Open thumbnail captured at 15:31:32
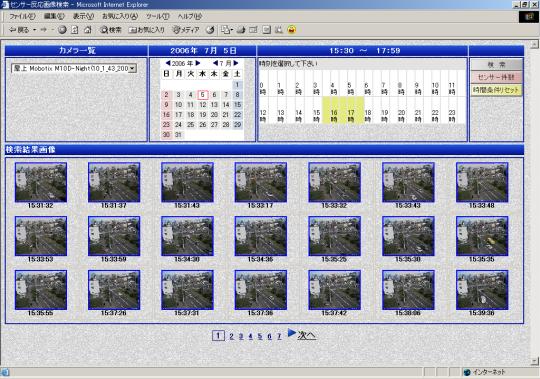This screenshot has height=379, width=540. [x=41, y=182]
